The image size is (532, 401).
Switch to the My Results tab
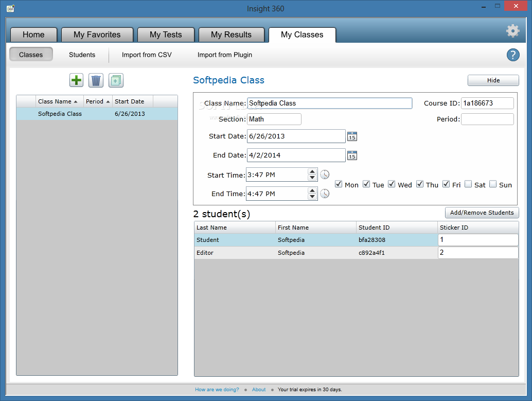(x=232, y=34)
